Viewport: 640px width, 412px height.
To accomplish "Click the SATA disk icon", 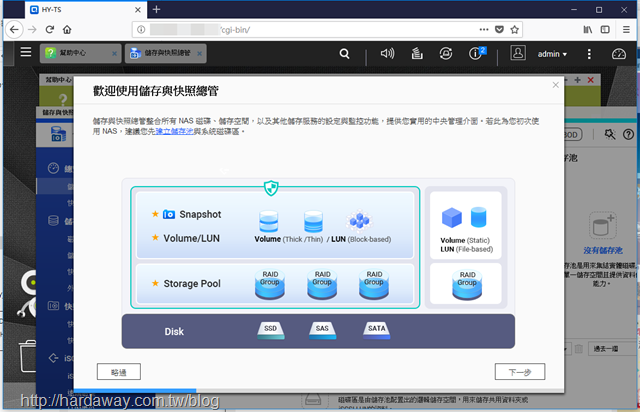I will [x=376, y=330].
